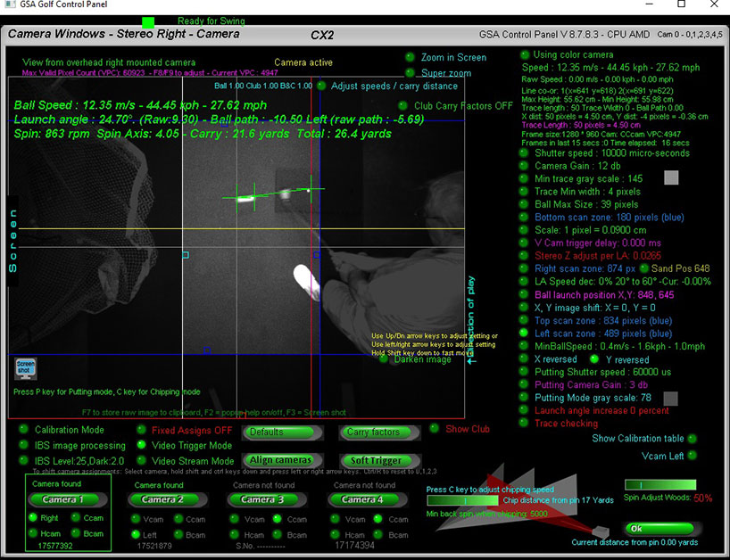Select the Camera 3 button
The width and height of the screenshot is (730, 560).
(267, 499)
